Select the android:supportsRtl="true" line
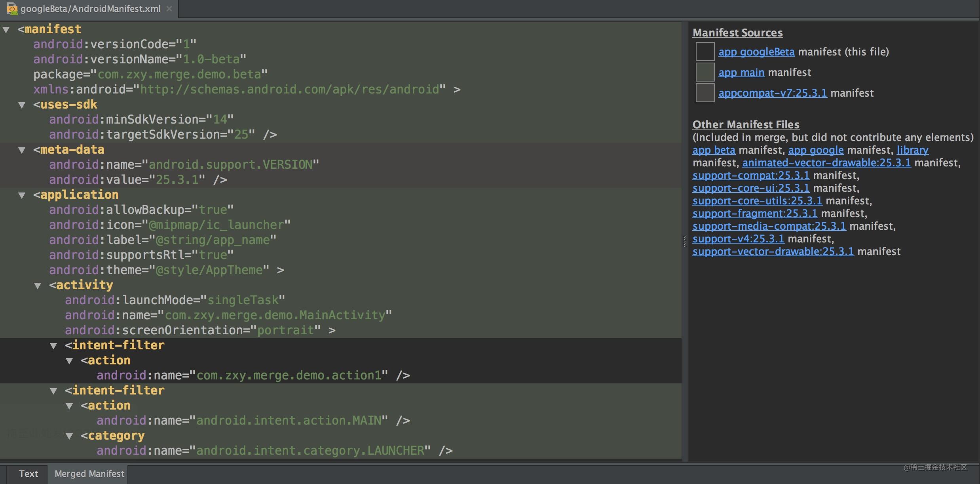The width and height of the screenshot is (980, 484). (141, 255)
